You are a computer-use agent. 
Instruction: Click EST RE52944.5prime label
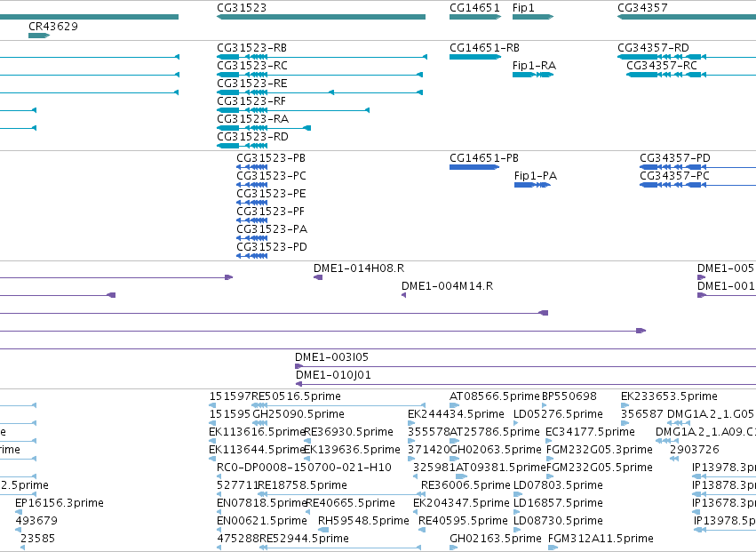tap(304, 539)
